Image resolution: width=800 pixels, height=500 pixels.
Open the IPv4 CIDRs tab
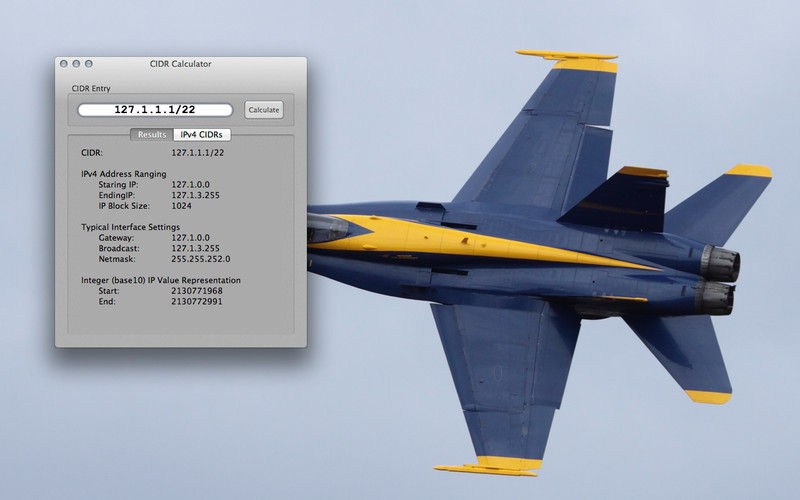[x=202, y=135]
